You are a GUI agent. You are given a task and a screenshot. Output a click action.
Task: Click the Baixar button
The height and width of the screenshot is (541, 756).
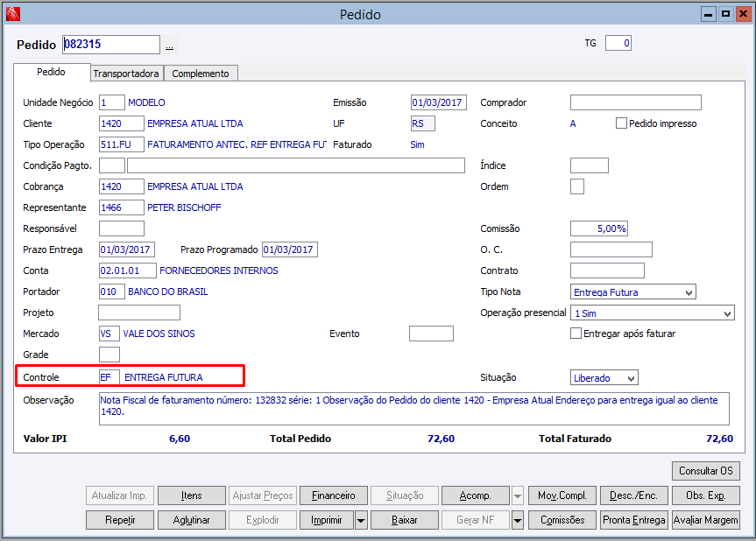pyautogui.click(x=405, y=520)
